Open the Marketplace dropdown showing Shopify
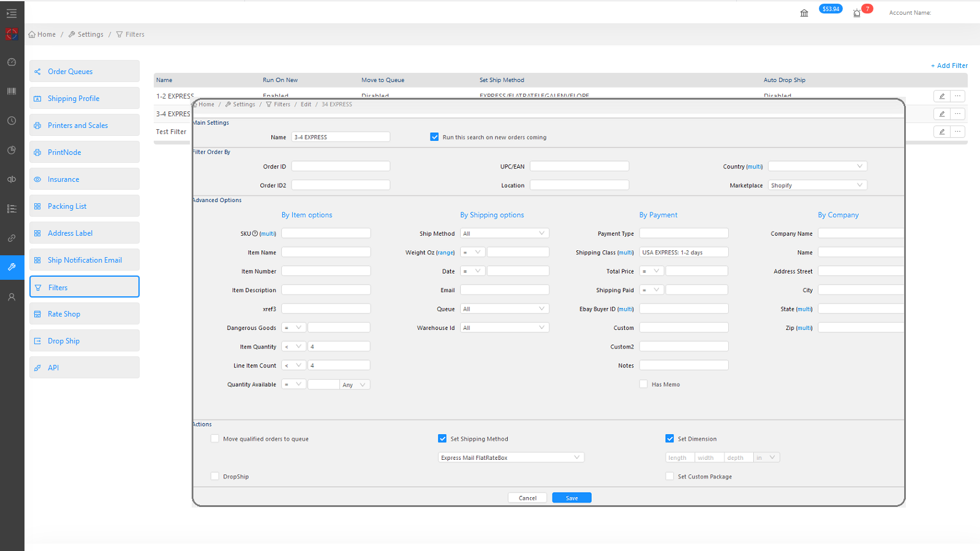The image size is (980, 551). [x=818, y=185]
